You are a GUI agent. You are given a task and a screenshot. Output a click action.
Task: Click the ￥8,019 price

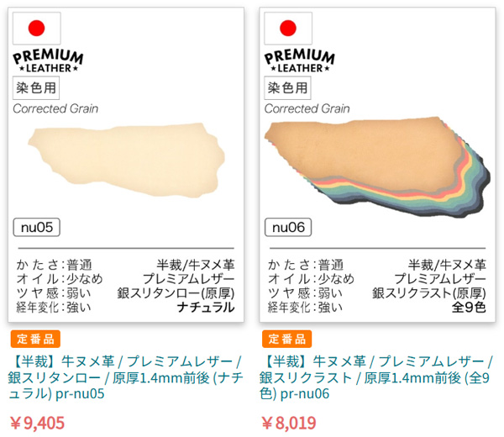289,423
